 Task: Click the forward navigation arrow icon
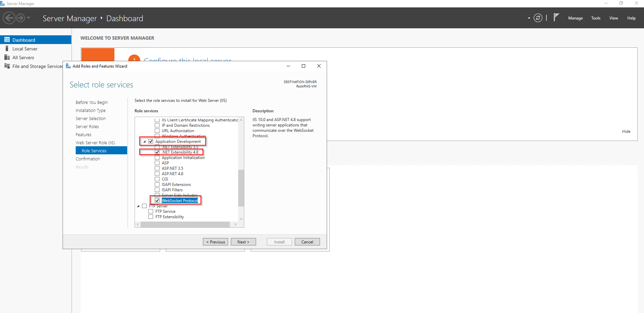21,18
